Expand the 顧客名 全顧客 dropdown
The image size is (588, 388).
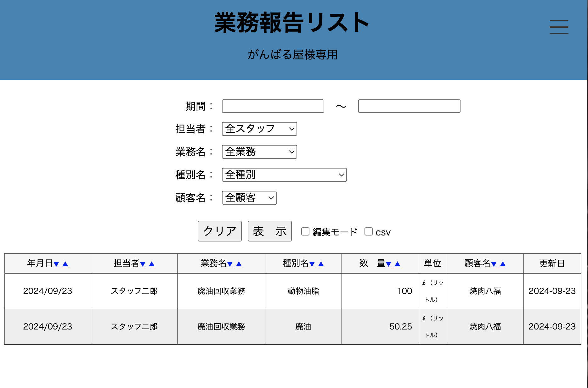(249, 198)
